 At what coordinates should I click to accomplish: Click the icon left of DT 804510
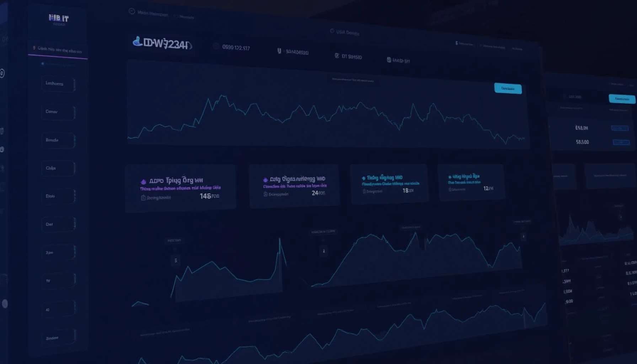(x=337, y=56)
